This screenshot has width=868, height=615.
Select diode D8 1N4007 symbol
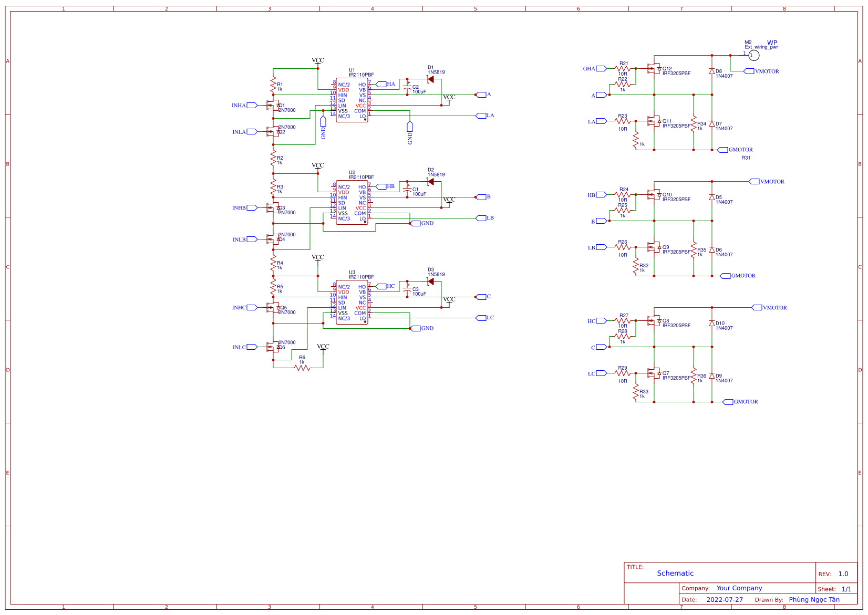pos(712,71)
